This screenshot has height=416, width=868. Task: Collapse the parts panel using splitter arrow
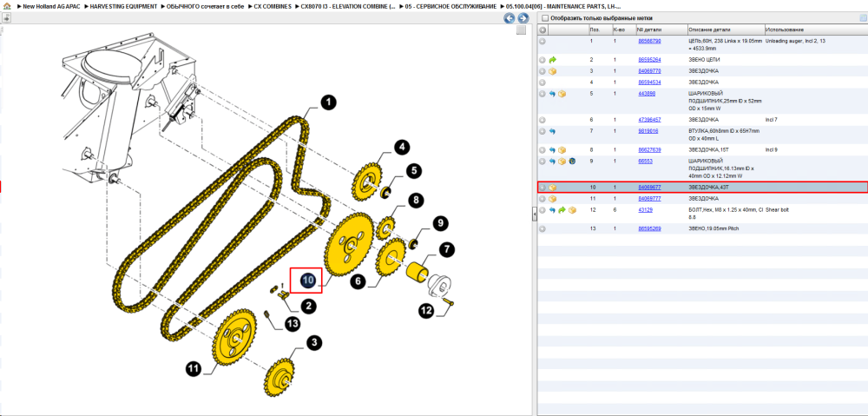(x=534, y=214)
